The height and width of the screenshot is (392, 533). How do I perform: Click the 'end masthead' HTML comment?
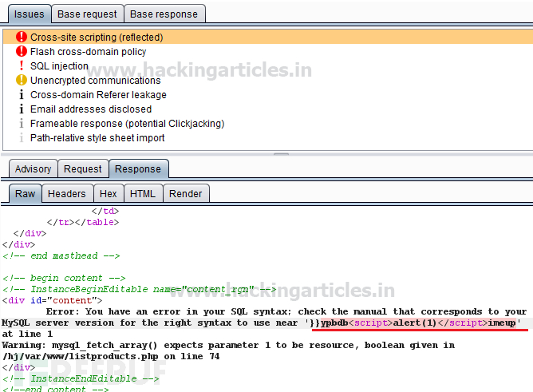61,255
